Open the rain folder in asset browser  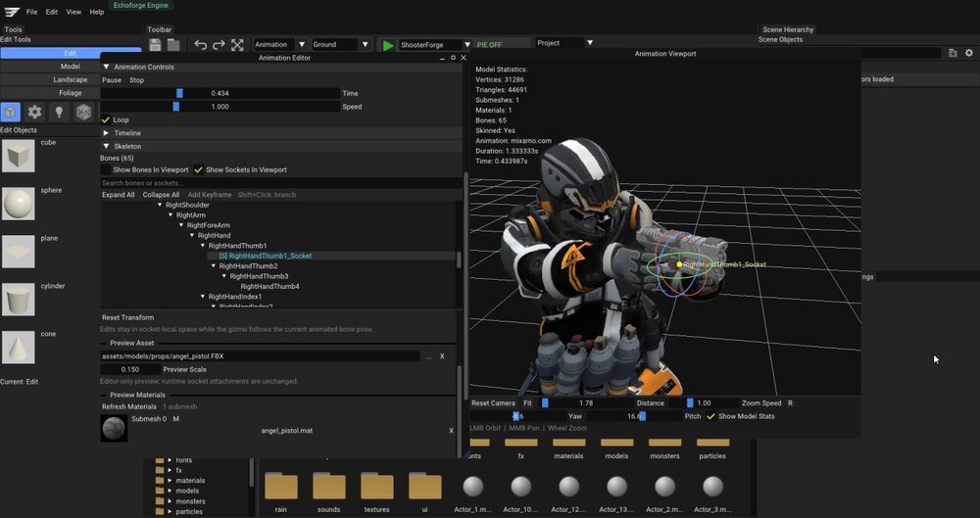point(280,486)
